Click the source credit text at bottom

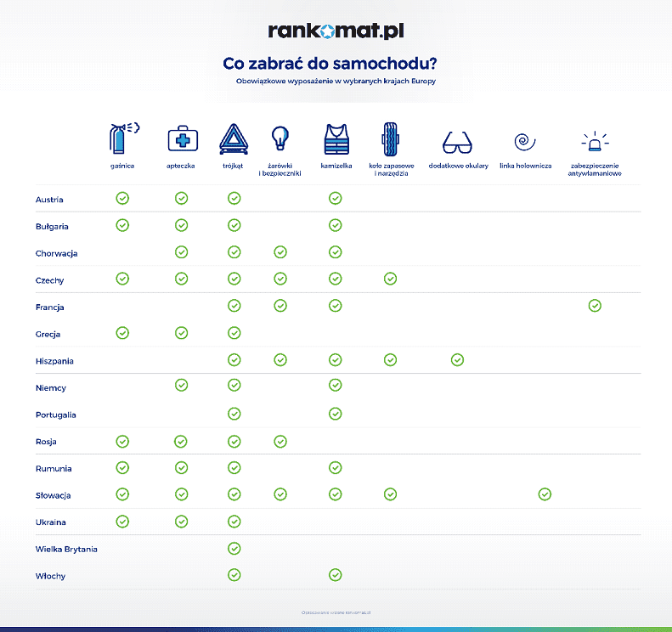point(336,612)
